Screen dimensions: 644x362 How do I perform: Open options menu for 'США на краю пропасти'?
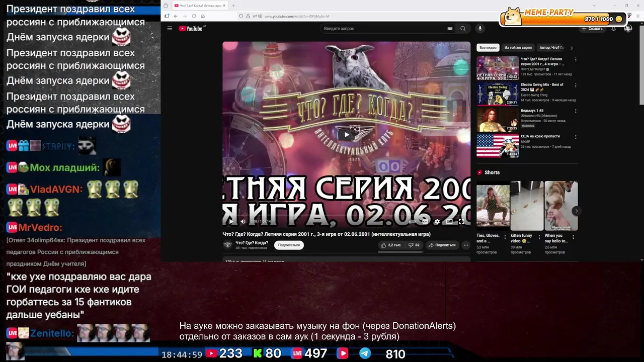(576, 137)
